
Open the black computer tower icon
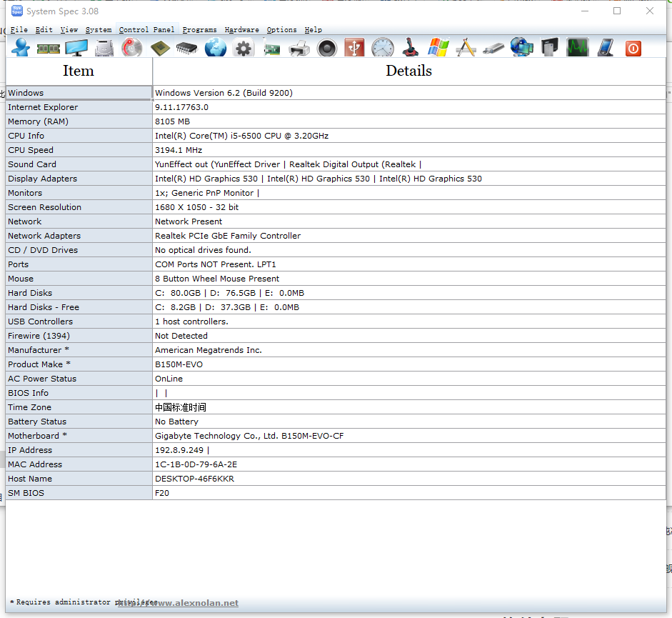pyautogui.click(x=549, y=48)
